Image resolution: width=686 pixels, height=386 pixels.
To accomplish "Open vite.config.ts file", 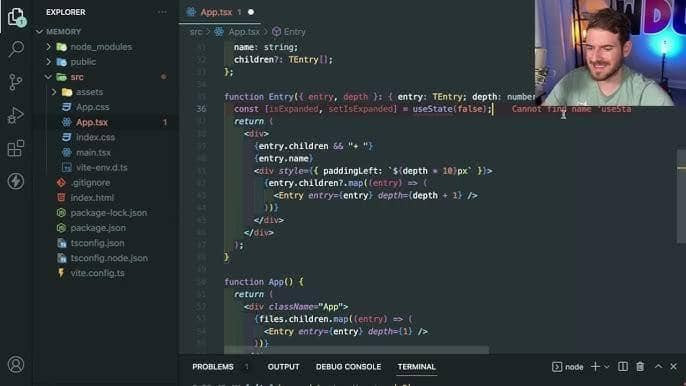I will coord(97,273).
